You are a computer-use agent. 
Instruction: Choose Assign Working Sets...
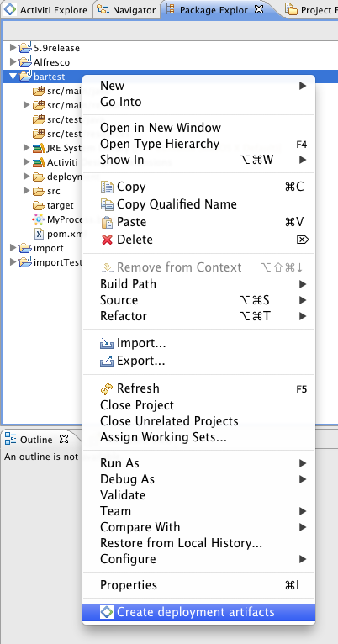pyautogui.click(x=198, y=437)
